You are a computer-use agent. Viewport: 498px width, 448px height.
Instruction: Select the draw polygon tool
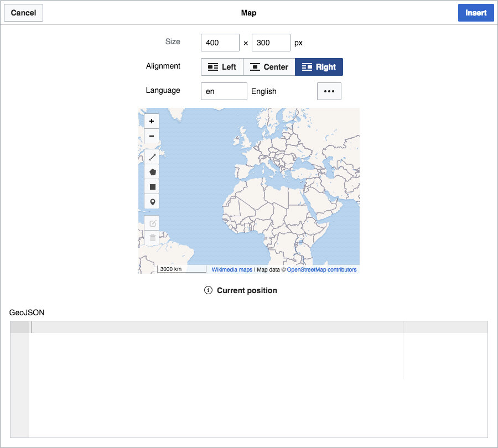153,172
